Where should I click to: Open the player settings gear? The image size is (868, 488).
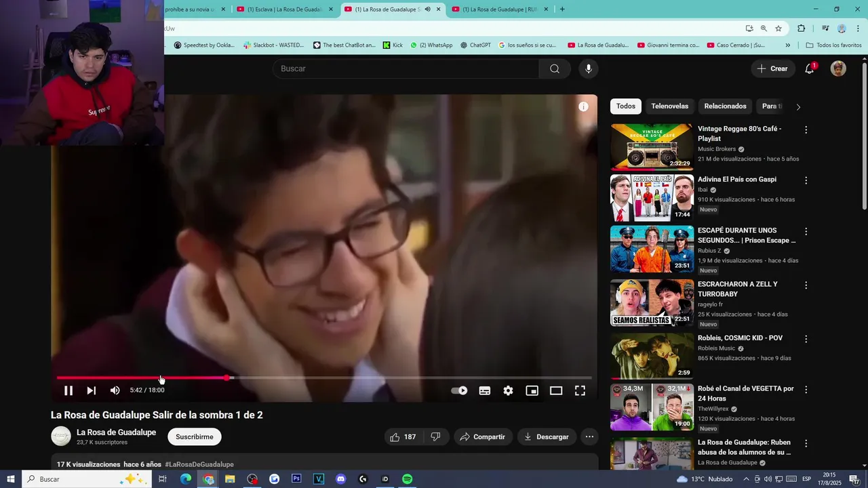pyautogui.click(x=508, y=390)
